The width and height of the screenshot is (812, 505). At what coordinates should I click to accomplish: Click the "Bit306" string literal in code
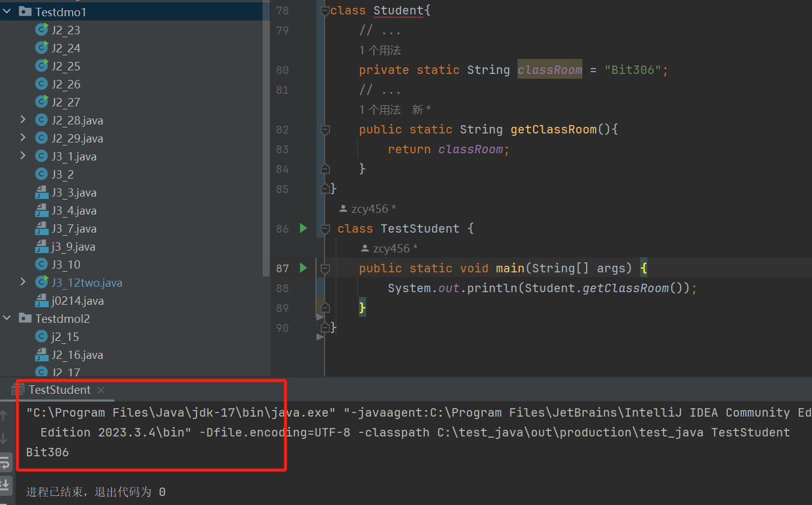click(633, 70)
